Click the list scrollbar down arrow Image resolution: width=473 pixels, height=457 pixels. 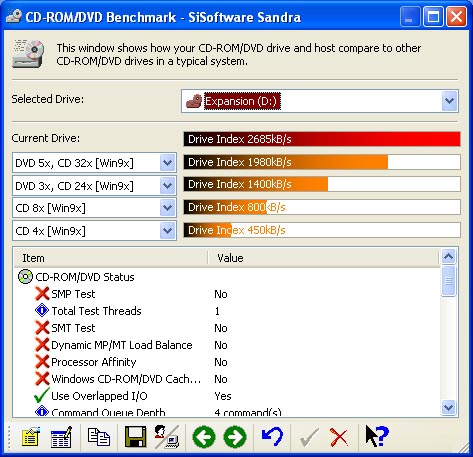point(449,407)
